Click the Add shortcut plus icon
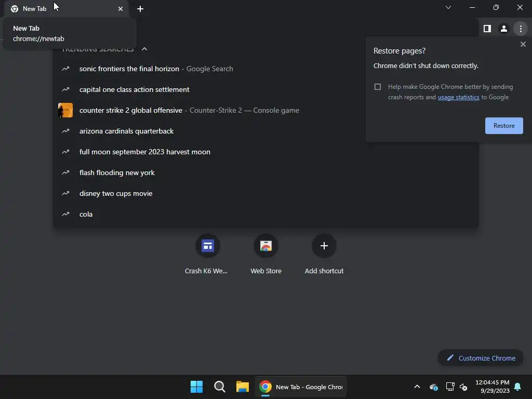Viewport: 532px width, 399px height. 324,246
